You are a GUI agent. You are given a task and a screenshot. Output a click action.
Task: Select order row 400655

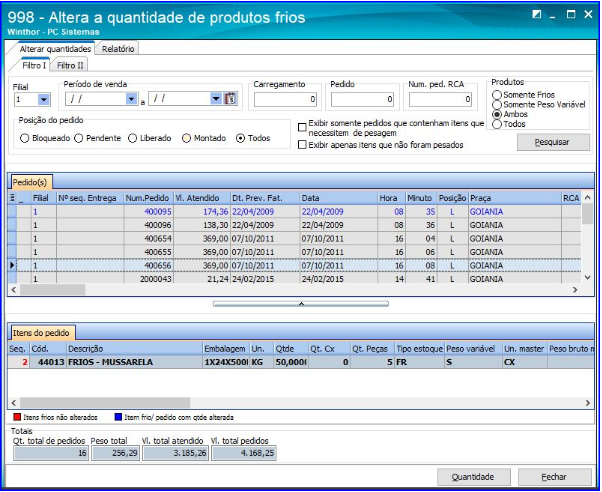coord(294,252)
